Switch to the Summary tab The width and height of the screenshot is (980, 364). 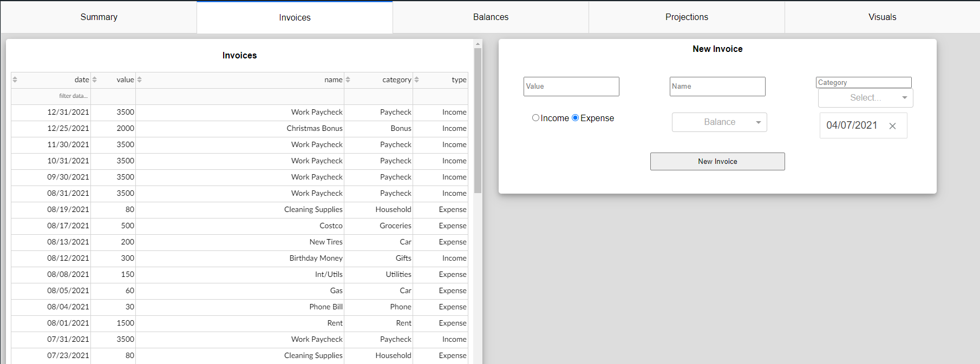99,17
